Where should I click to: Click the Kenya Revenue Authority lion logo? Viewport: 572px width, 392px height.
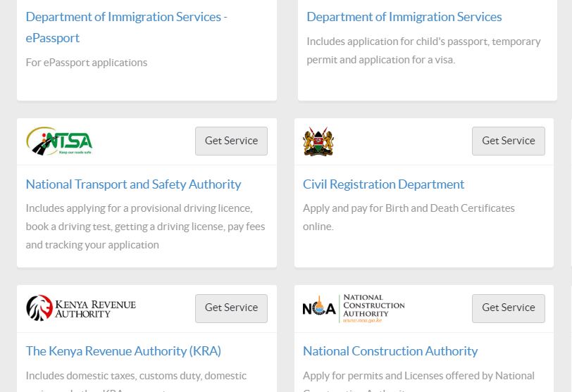(81, 308)
